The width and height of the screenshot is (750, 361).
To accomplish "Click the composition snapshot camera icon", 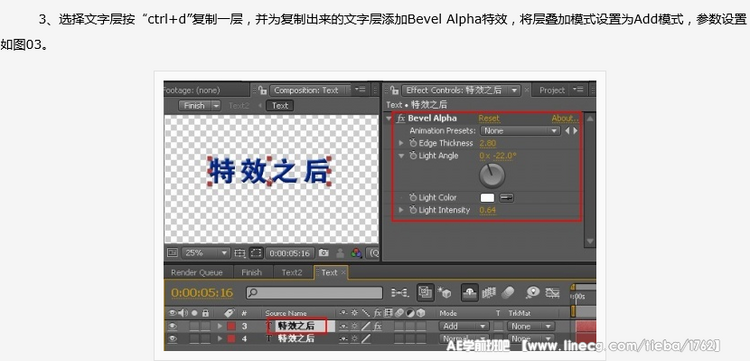I will (324, 253).
